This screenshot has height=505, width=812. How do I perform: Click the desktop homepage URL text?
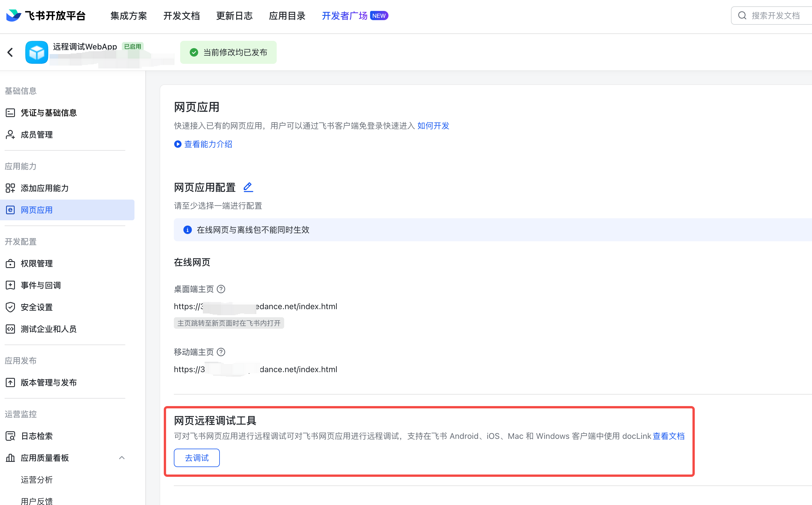click(x=255, y=306)
